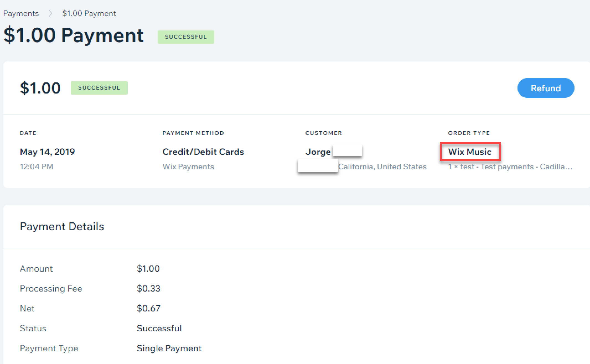Screen dimensions: 590x364
Task: Open customer Jorge's name
Action: coord(318,152)
